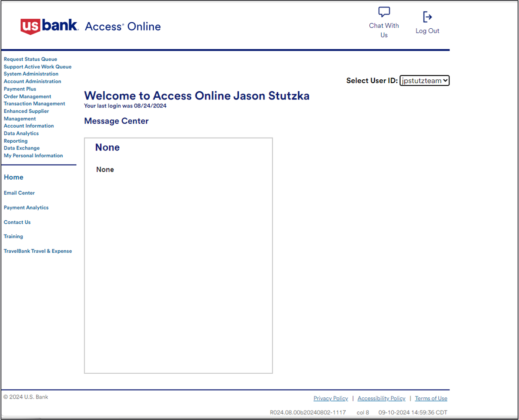Click the © 2024 U.S. Bank footer text
The width and height of the screenshot is (519, 420).
point(26,397)
